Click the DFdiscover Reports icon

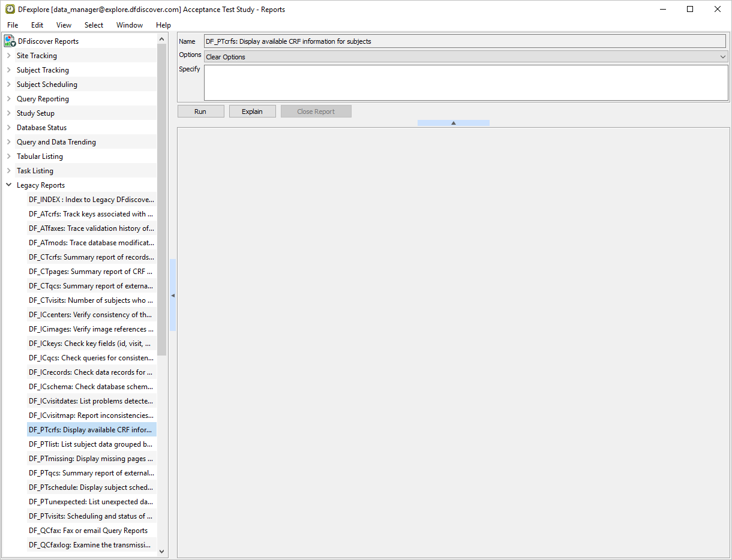tap(10, 41)
